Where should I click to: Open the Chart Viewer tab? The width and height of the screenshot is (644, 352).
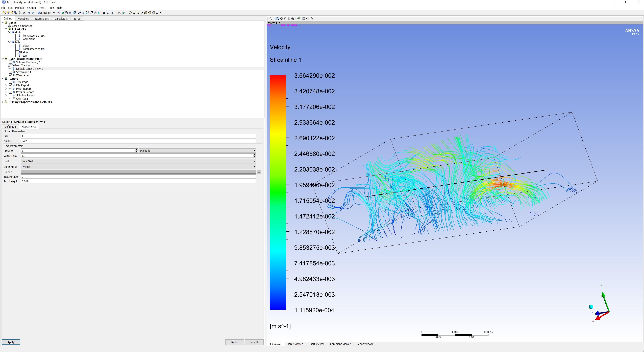tap(316, 344)
